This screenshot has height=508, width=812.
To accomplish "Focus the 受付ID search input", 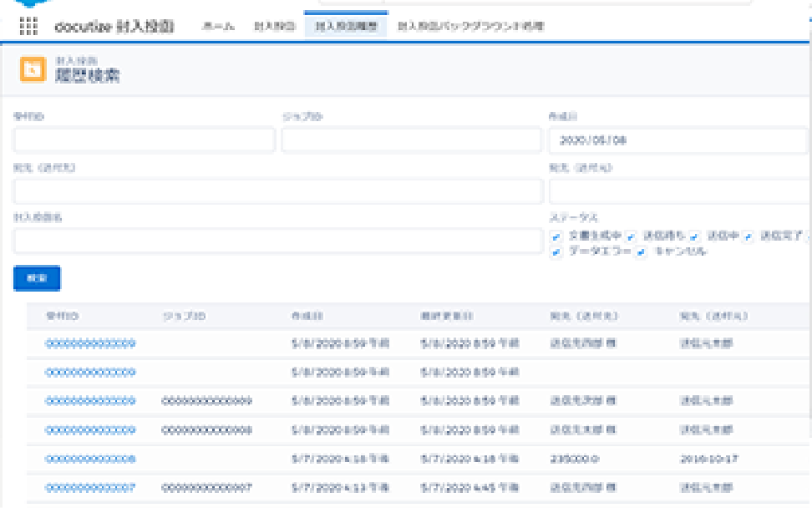I will (x=144, y=140).
